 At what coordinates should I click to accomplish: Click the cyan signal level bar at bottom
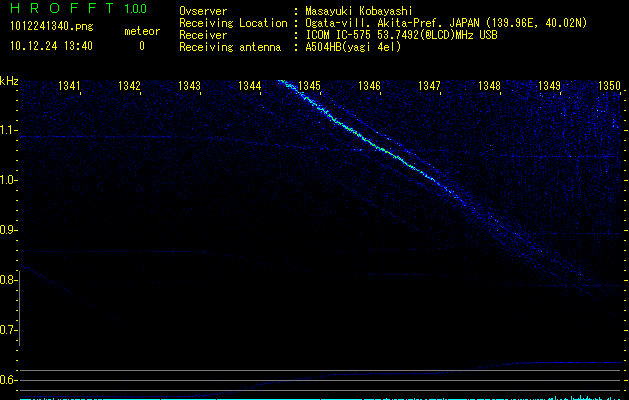click(x=321, y=398)
